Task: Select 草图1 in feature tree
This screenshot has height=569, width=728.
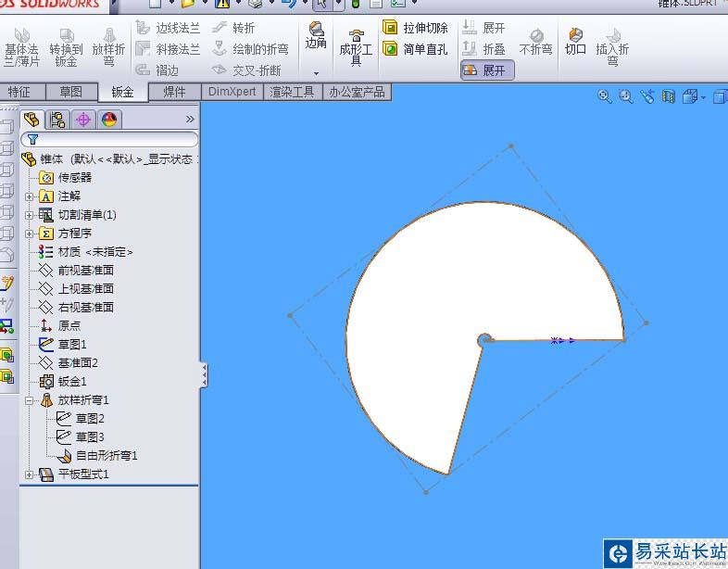Action: (x=63, y=344)
